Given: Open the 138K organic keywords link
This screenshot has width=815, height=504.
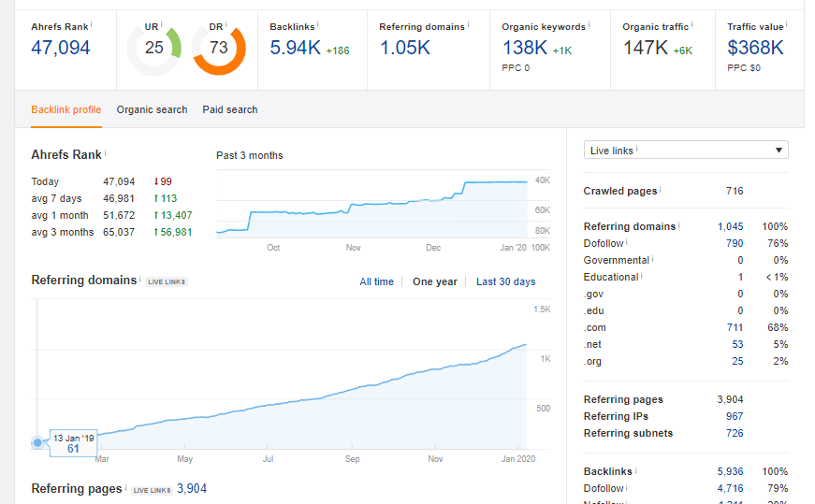Looking at the screenshot, I should [524, 48].
